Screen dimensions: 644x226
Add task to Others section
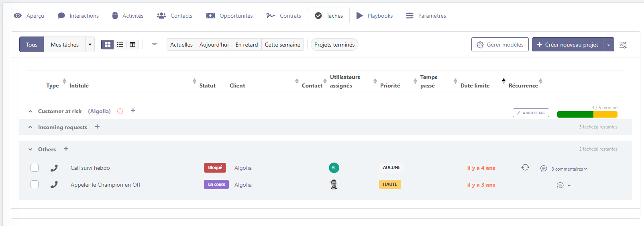(66, 149)
